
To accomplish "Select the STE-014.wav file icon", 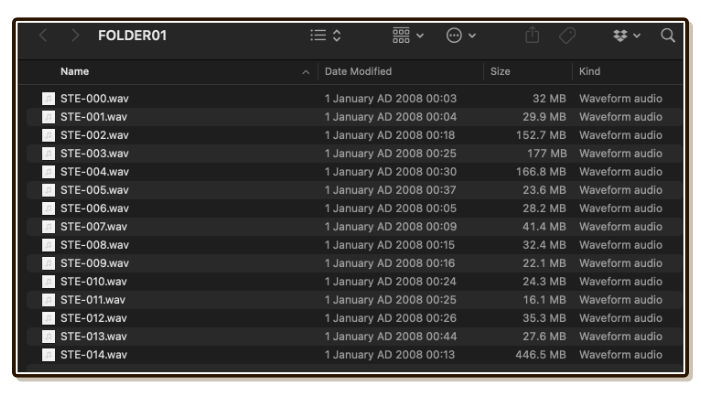I will [48, 355].
